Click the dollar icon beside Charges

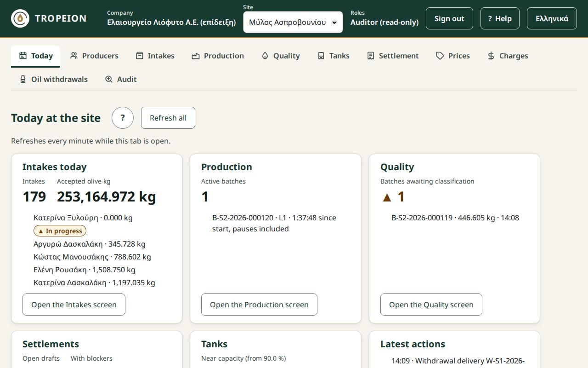(491, 56)
